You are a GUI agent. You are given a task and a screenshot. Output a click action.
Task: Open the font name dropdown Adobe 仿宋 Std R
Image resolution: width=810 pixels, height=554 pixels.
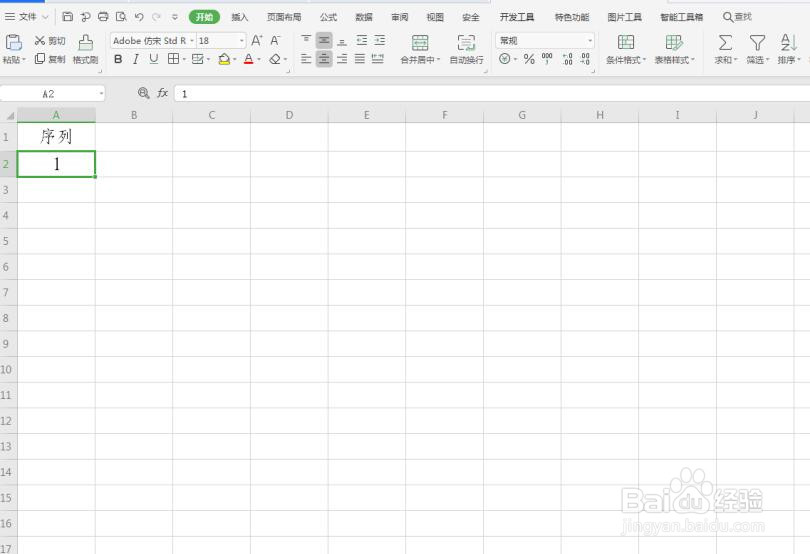[192, 40]
